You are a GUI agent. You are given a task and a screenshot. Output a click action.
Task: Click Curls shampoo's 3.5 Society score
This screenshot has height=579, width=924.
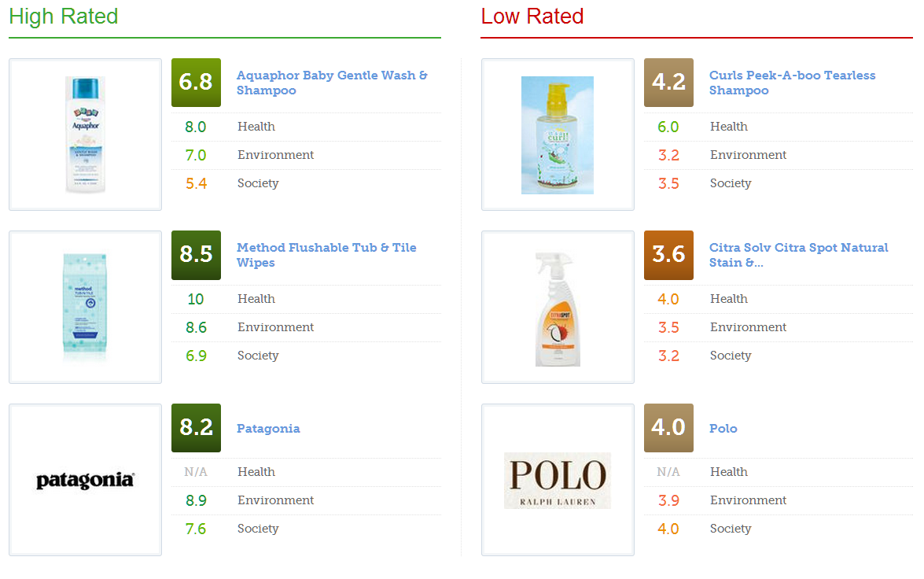click(669, 183)
